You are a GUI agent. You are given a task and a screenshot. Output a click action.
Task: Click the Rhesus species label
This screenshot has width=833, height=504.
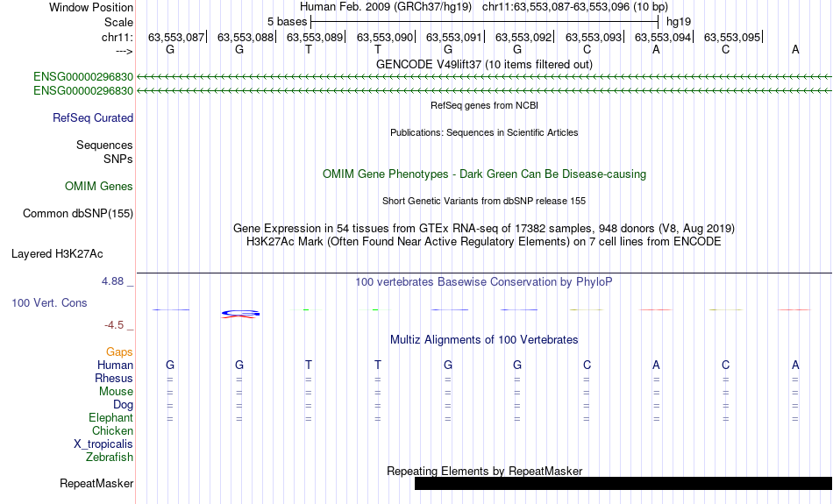(114, 378)
